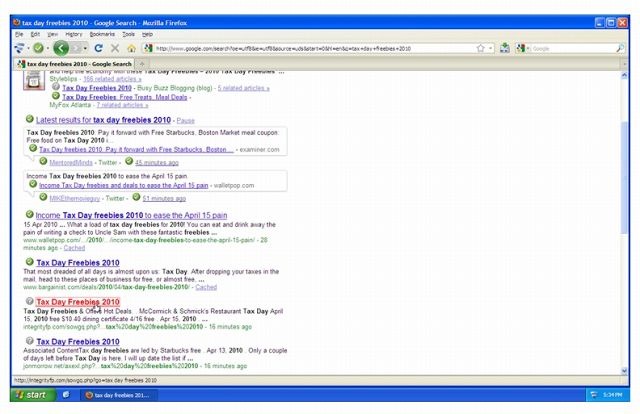Open the Bookmarks menu
640x414 pixels.
click(102, 34)
